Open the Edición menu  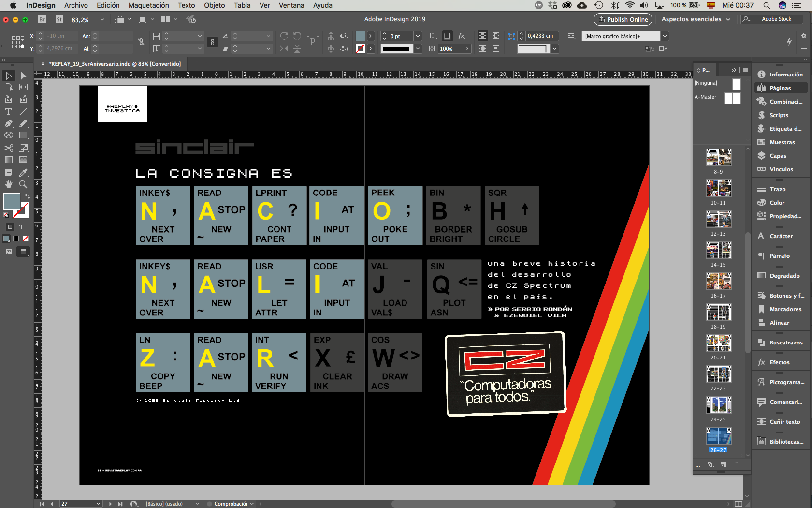point(108,5)
